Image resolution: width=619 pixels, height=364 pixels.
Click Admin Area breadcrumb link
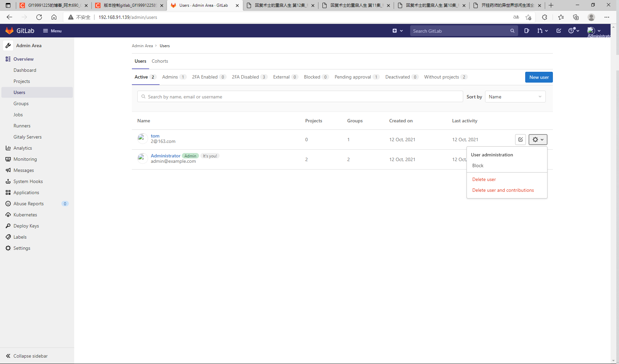[142, 46]
